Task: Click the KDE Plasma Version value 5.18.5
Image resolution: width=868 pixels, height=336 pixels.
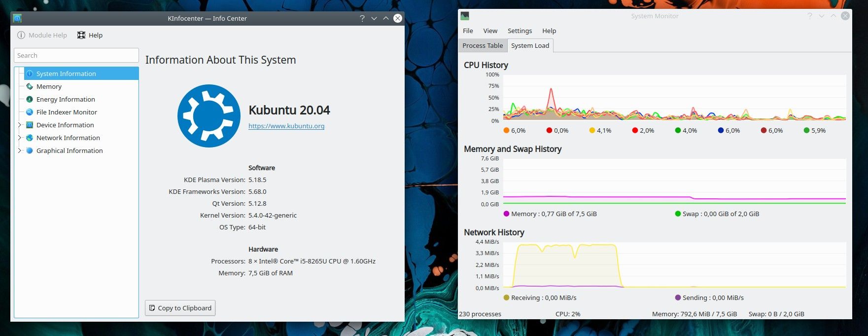Action: point(257,180)
